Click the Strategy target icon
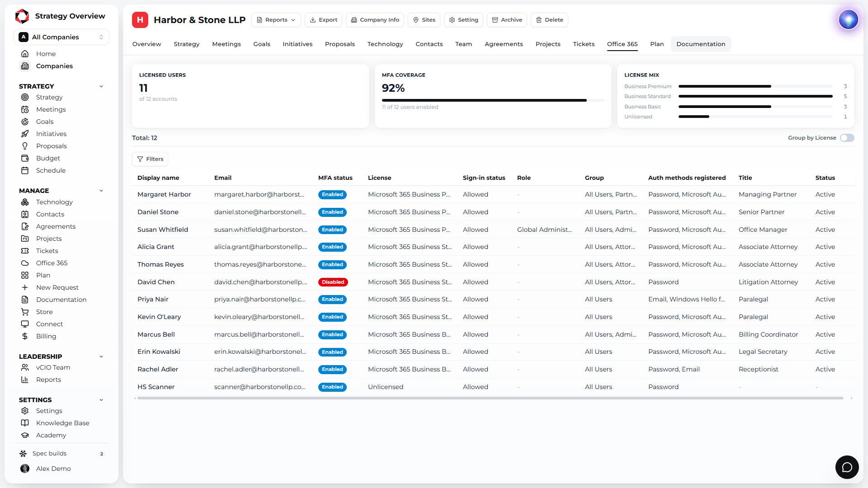The image size is (868, 488). (x=25, y=97)
